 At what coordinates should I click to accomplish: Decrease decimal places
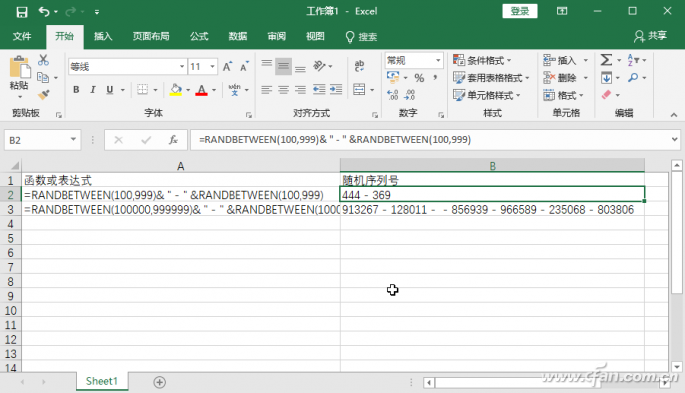pyautogui.click(x=410, y=95)
